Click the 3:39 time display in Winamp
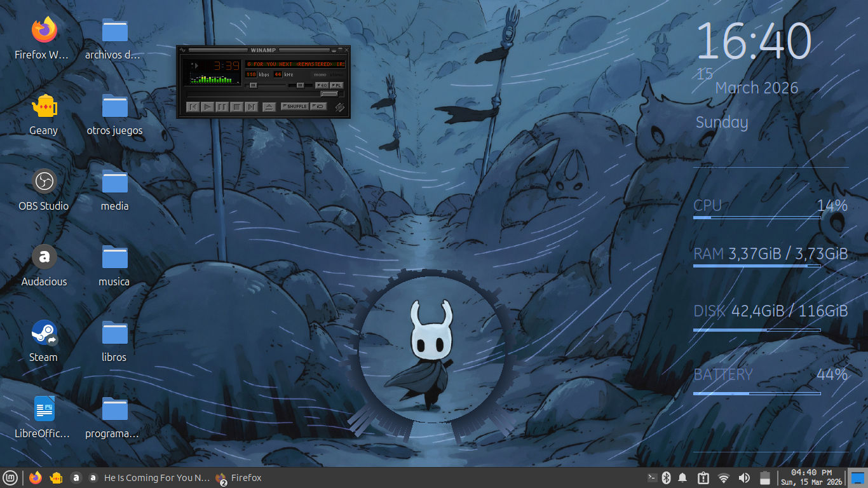Viewport: 868px width, 488px height. [x=226, y=65]
